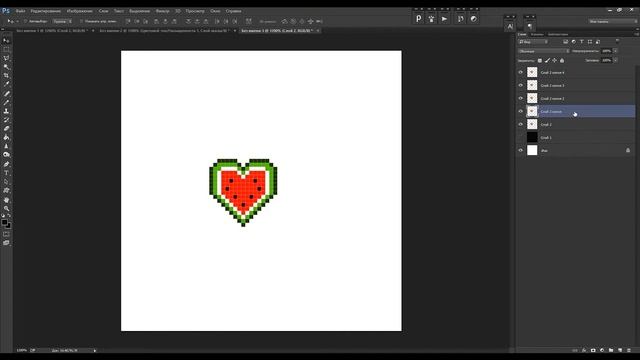This screenshot has width=640, height=360.
Task: Hide the Слой 2 layer
Action: click(520, 124)
